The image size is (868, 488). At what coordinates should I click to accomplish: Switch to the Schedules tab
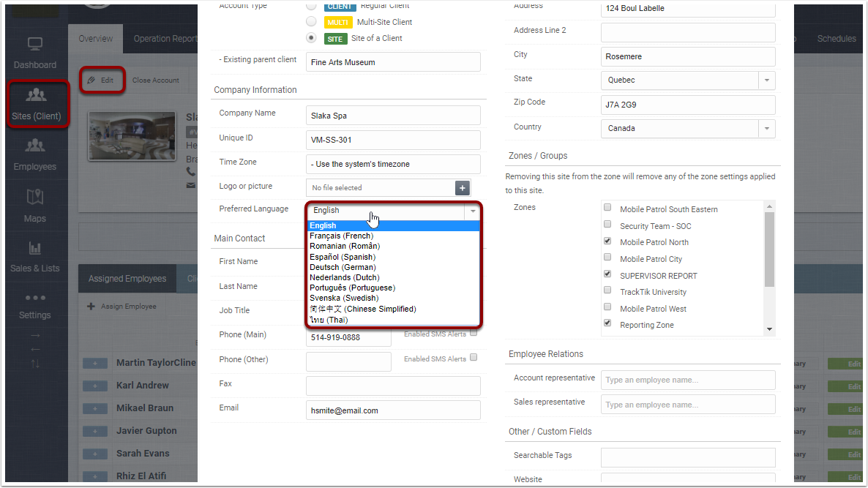pyautogui.click(x=836, y=38)
